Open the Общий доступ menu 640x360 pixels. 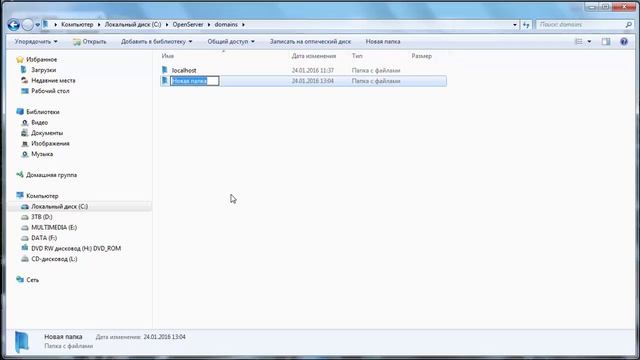click(x=231, y=42)
